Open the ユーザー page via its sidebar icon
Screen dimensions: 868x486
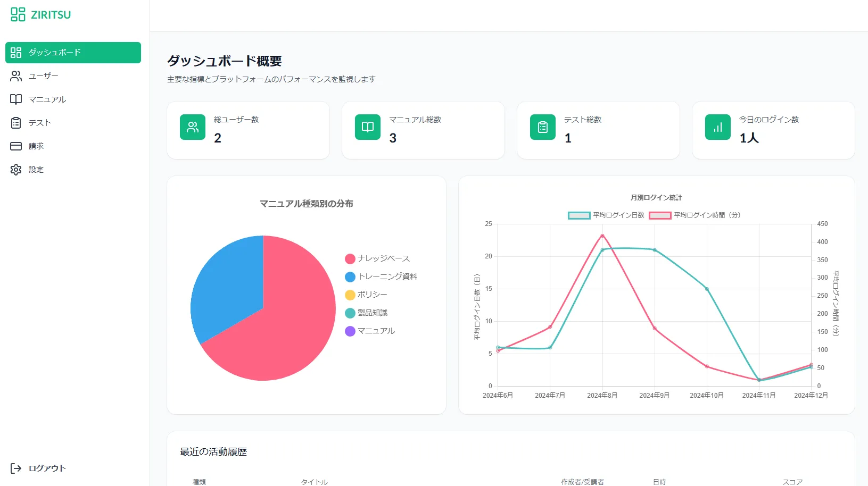pos(16,76)
